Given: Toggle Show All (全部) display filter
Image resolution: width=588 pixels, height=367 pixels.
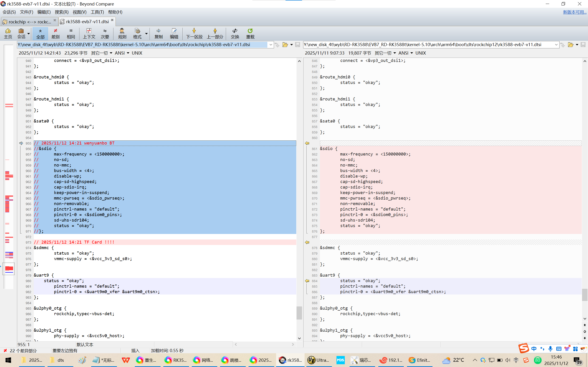Looking at the screenshot, I should 40,33.
